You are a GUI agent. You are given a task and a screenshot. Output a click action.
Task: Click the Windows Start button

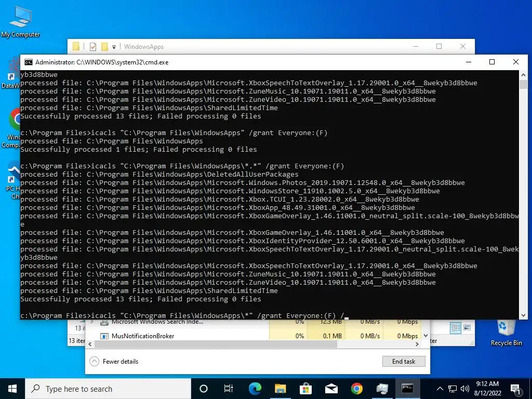coord(12,389)
